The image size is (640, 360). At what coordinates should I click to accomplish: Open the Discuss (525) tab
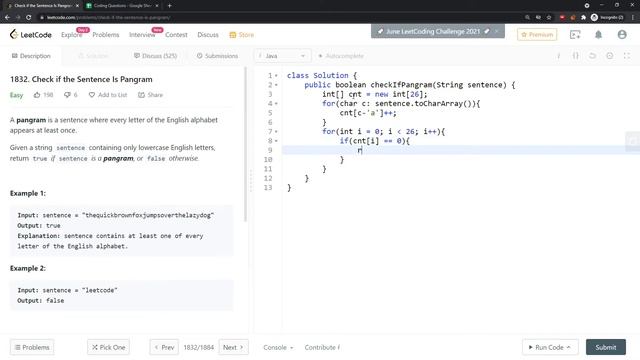pyautogui.click(x=156, y=56)
